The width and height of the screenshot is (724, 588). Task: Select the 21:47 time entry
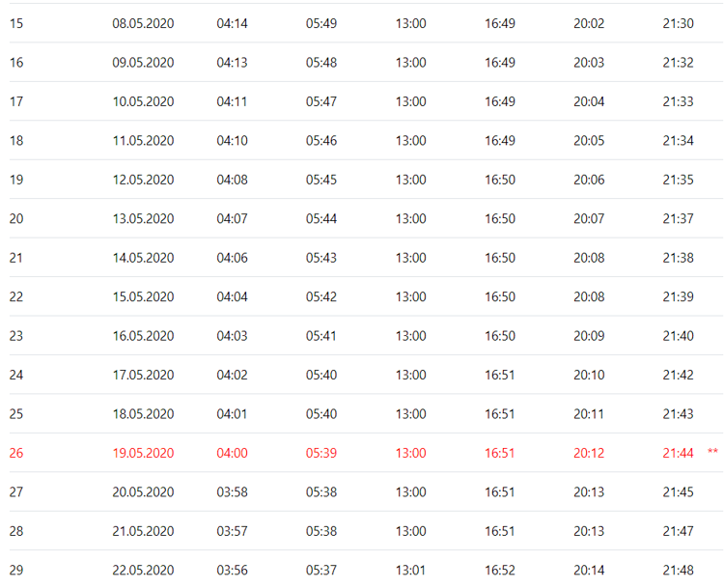[678, 531]
